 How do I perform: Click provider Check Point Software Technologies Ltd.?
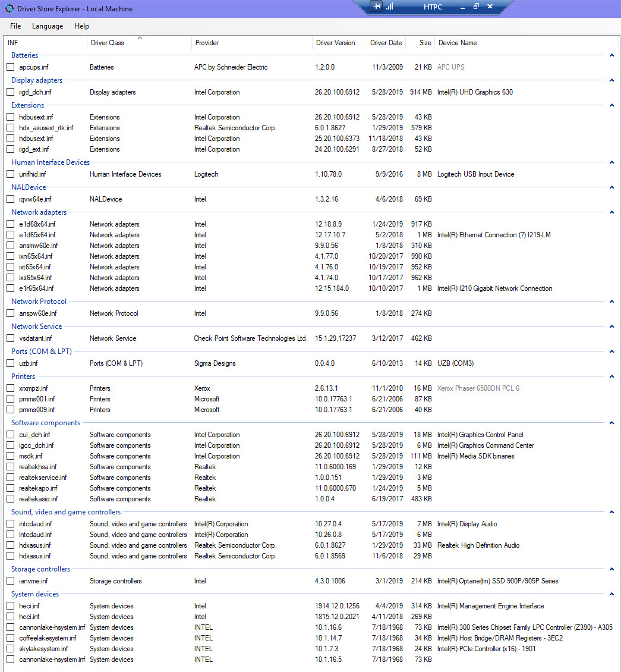(x=251, y=338)
